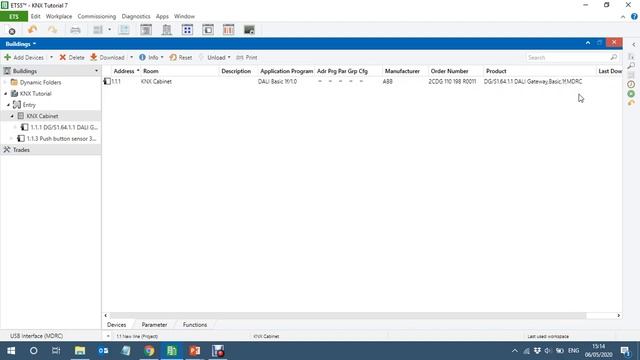Click the dark monitor icon in toolbar

tap(249, 30)
